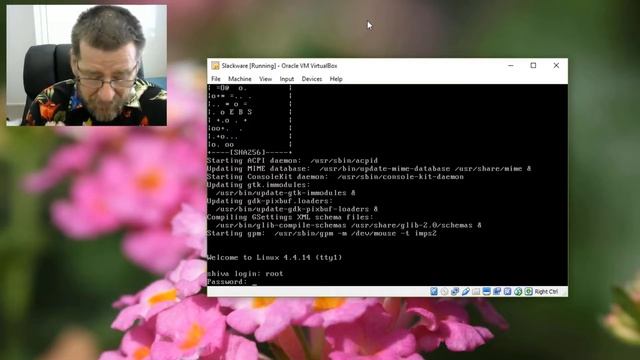Click the USB devices icon in status bar
This screenshot has width=640, height=360.
coord(466,291)
